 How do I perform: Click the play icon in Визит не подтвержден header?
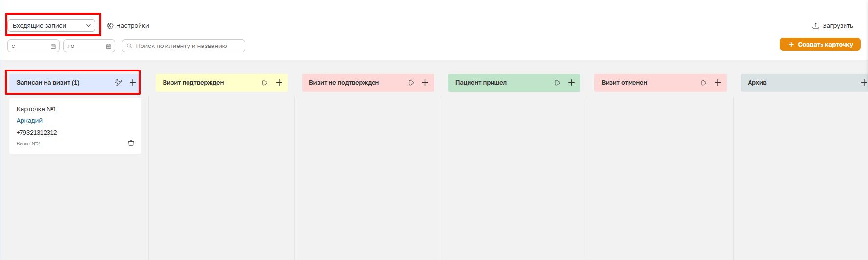(411, 83)
